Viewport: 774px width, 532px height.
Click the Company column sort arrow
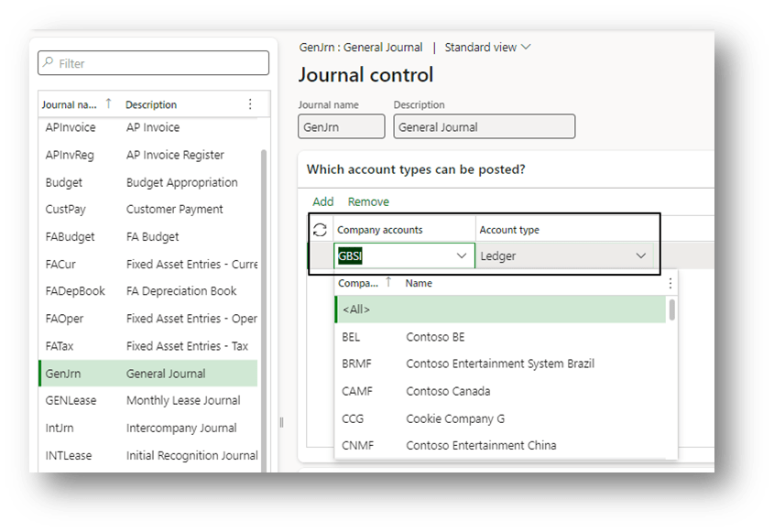390,283
